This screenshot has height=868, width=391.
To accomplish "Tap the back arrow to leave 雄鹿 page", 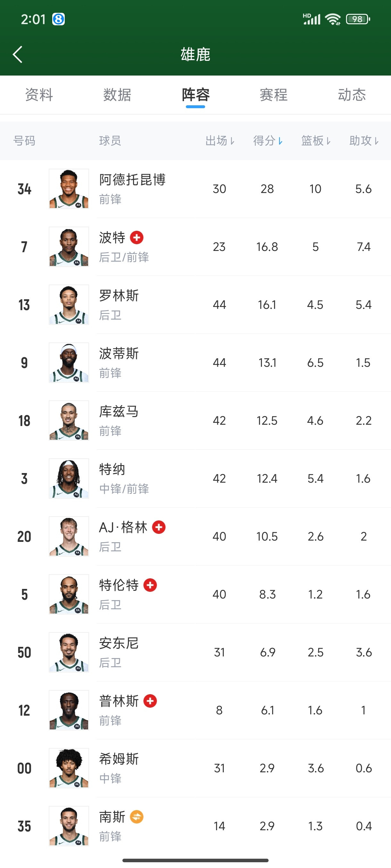I will point(18,54).
